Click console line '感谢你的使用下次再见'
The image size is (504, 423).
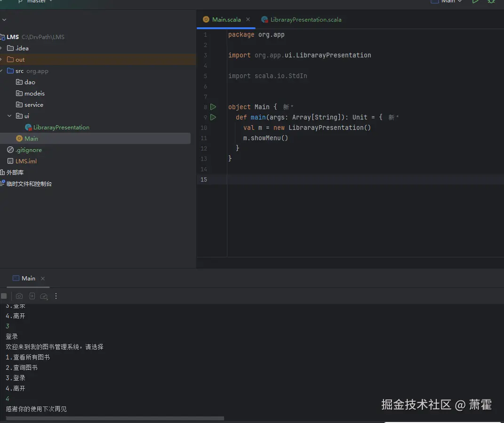(x=36, y=409)
